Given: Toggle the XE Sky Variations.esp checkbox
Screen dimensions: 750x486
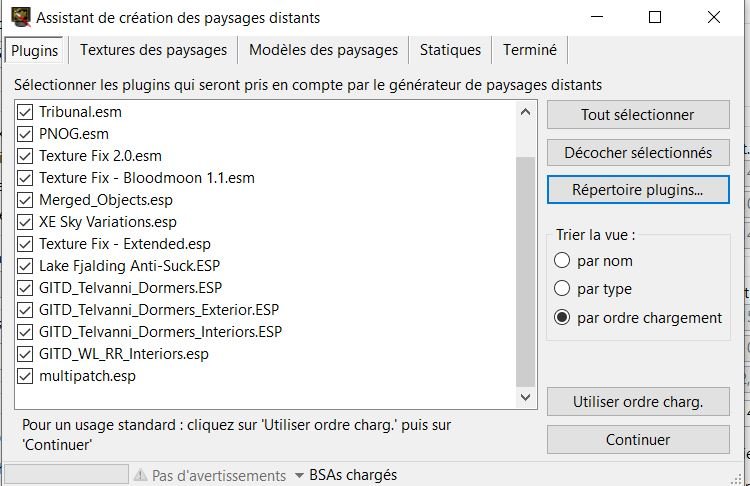Looking at the screenshot, I should tap(25, 222).
